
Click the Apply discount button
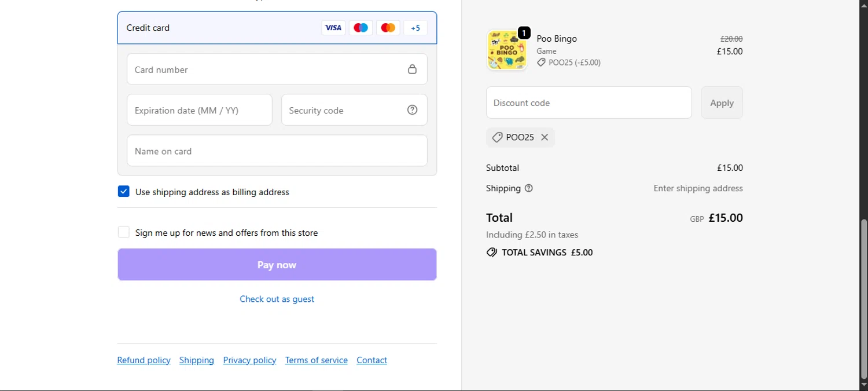722,103
